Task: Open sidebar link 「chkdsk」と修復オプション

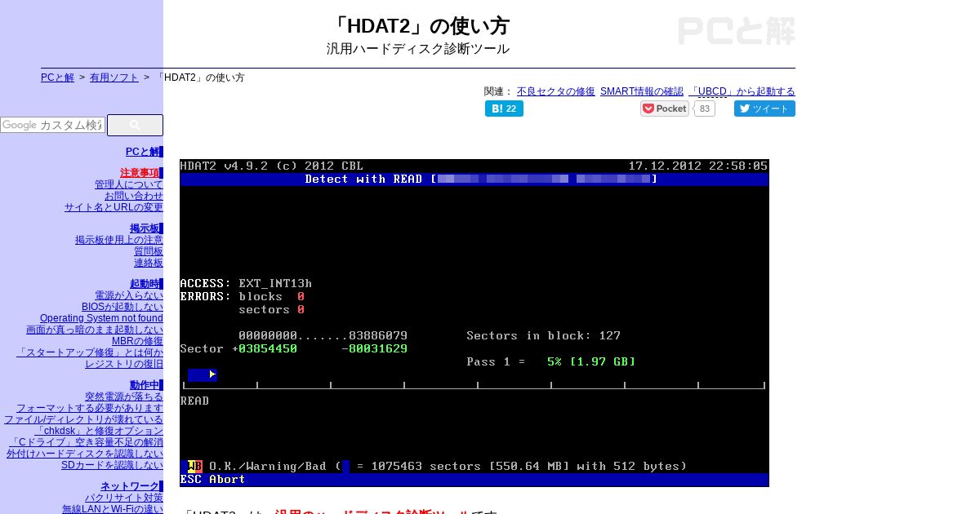Action: [100, 431]
